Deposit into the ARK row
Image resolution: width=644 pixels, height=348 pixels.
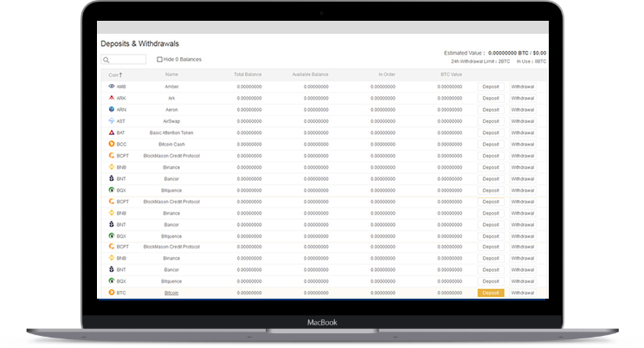pyautogui.click(x=491, y=98)
